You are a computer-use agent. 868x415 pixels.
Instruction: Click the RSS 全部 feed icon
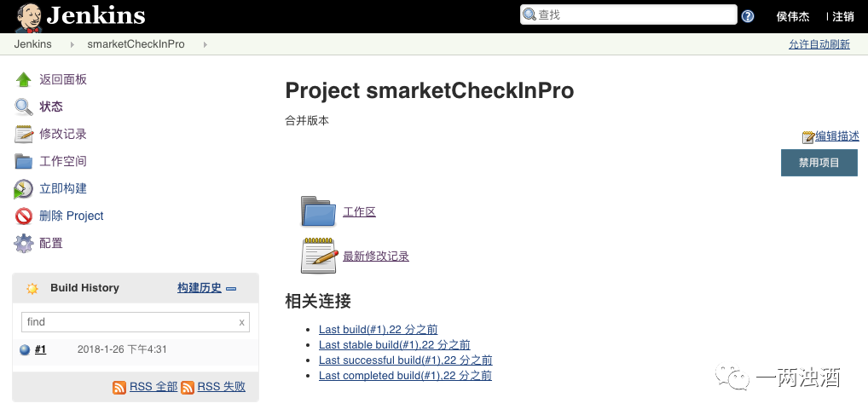[x=119, y=388]
